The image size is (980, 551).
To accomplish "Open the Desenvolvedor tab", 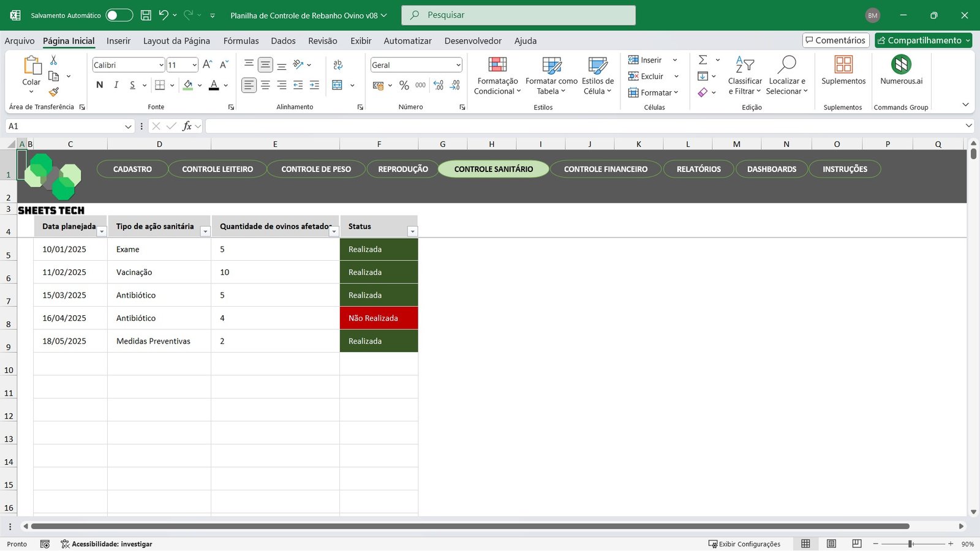I will 473,41.
